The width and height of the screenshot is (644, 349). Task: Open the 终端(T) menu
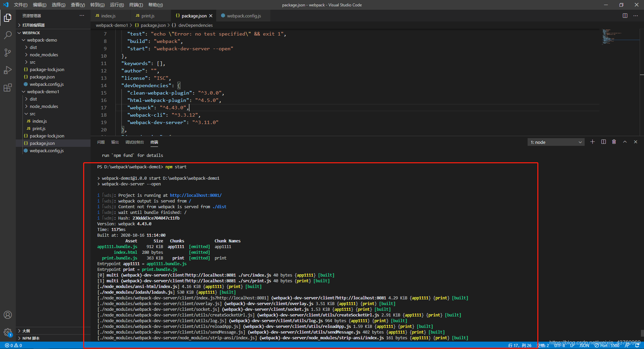tap(136, 5)
